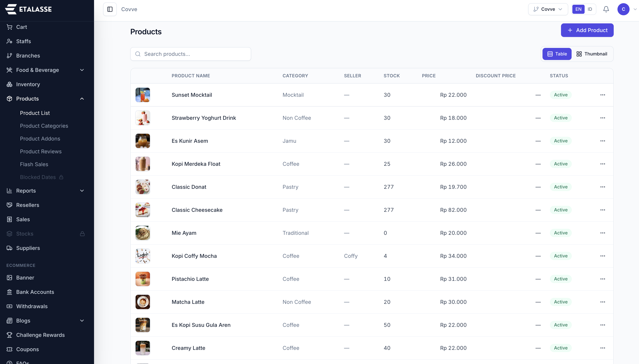Click Active status badge for Classic Donat

[560, 187]
